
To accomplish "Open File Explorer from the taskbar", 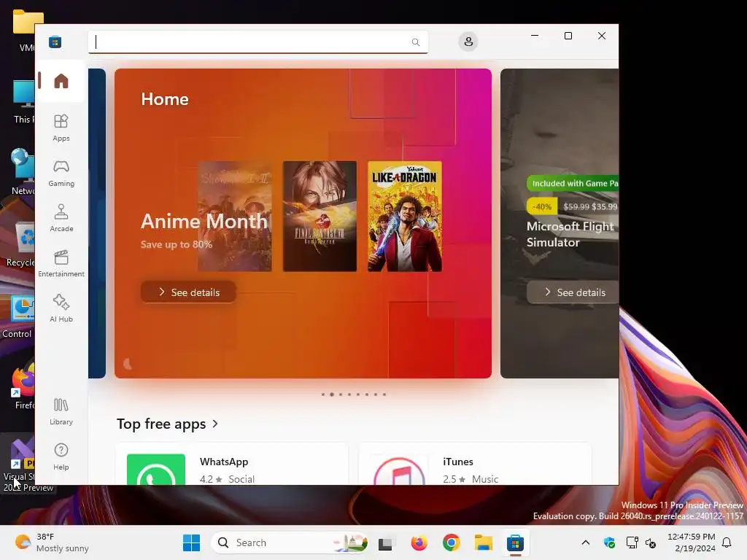I will click(483, 542).
